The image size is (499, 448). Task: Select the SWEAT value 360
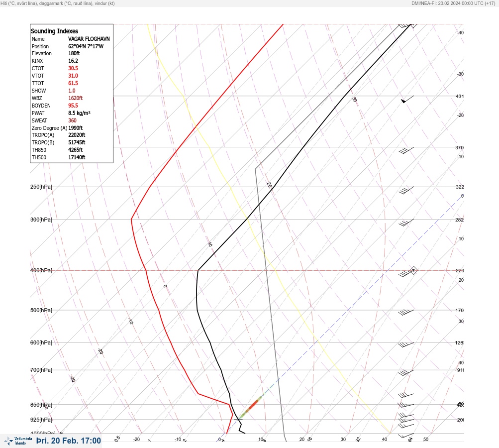[x=72, y=120]
